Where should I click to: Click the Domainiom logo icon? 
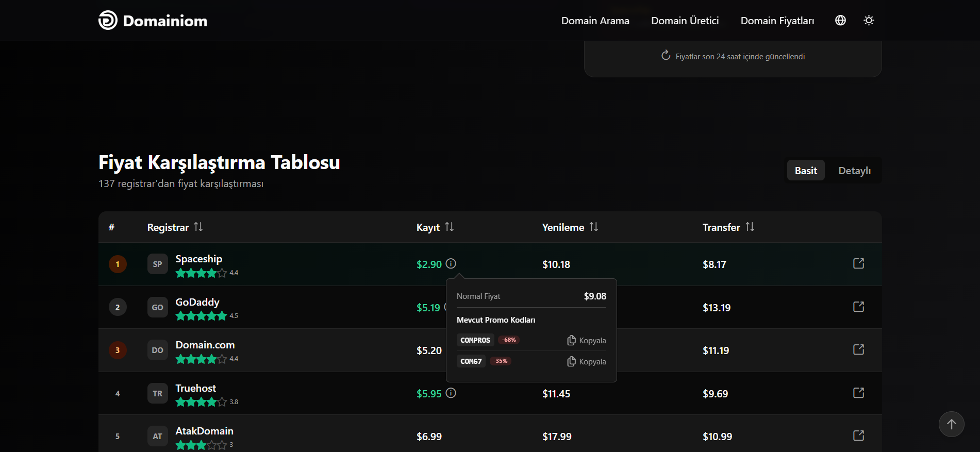click(x=108, y=20)
